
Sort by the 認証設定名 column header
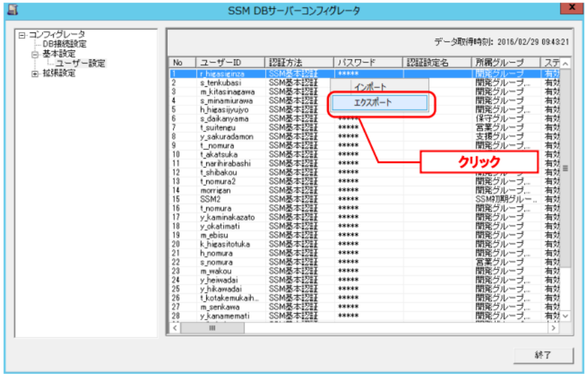coord(437,62)
